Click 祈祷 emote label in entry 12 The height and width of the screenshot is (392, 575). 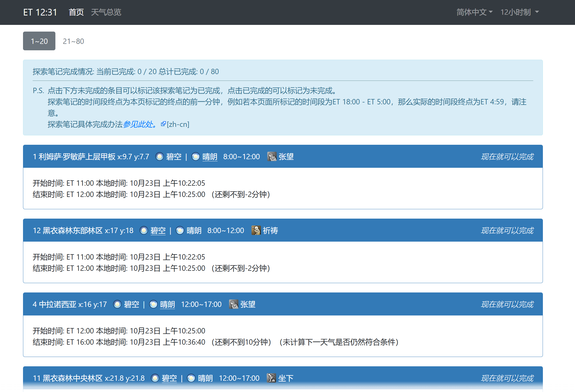(270, 230)
